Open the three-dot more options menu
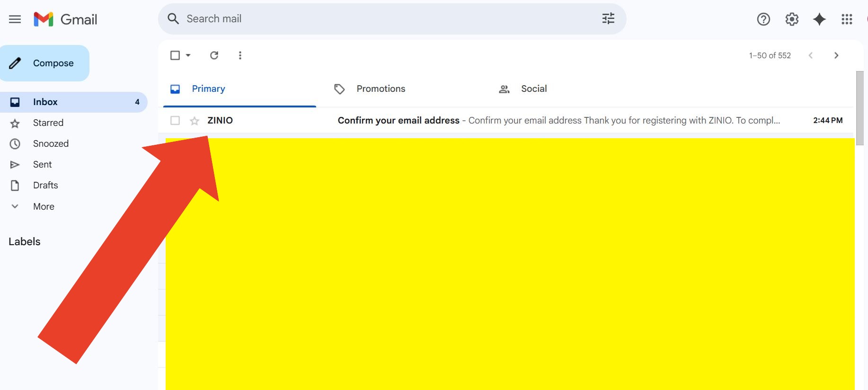This screenshot has width=868, height=390. 240,55
